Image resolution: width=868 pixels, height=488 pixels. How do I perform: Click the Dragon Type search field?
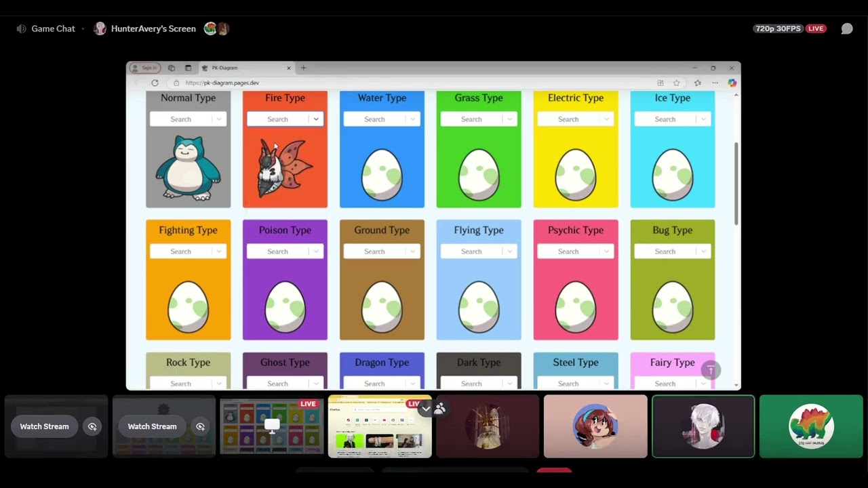[382, 384]
